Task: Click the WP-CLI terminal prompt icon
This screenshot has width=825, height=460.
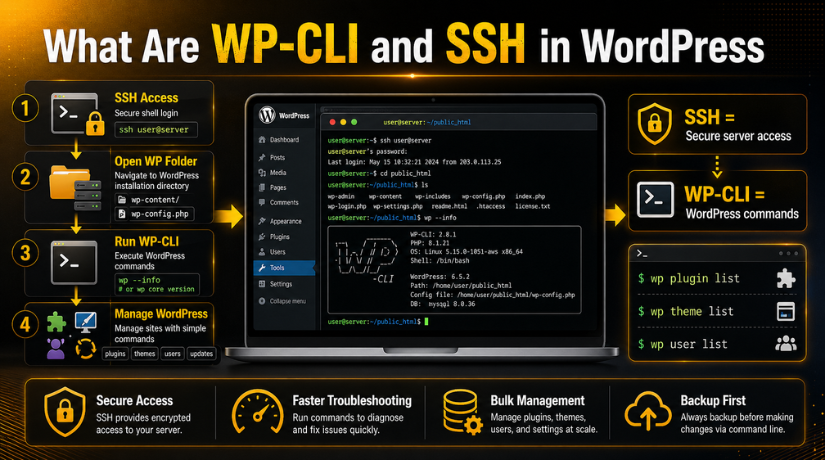Action: tap(655, 200)
